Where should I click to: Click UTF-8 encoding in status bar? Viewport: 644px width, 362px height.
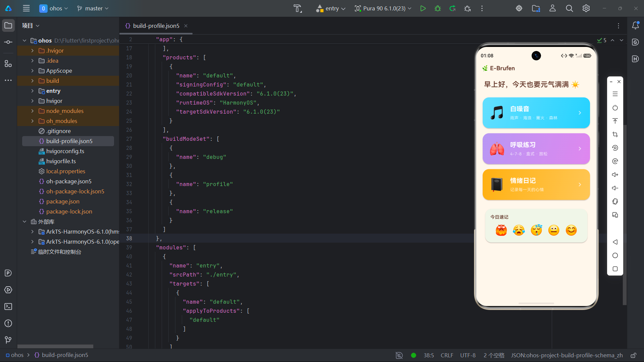click(468, 355)
